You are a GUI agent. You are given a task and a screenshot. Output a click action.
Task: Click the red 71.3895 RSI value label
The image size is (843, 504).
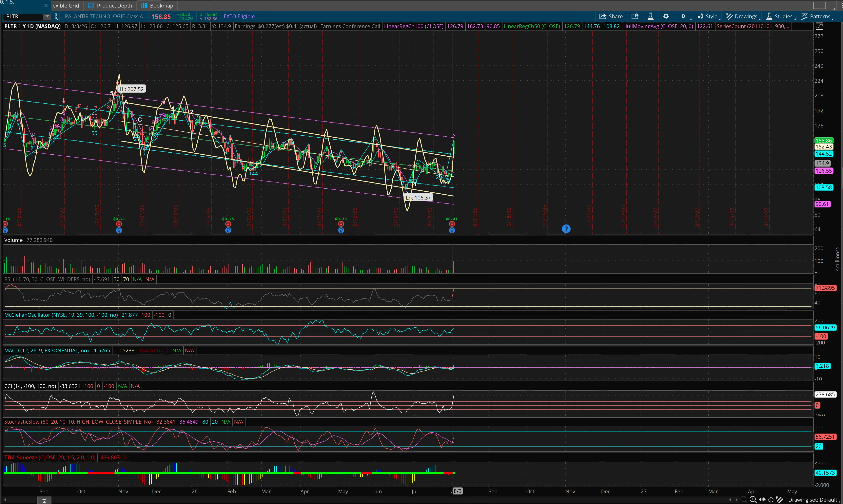[x=825, y=288]
